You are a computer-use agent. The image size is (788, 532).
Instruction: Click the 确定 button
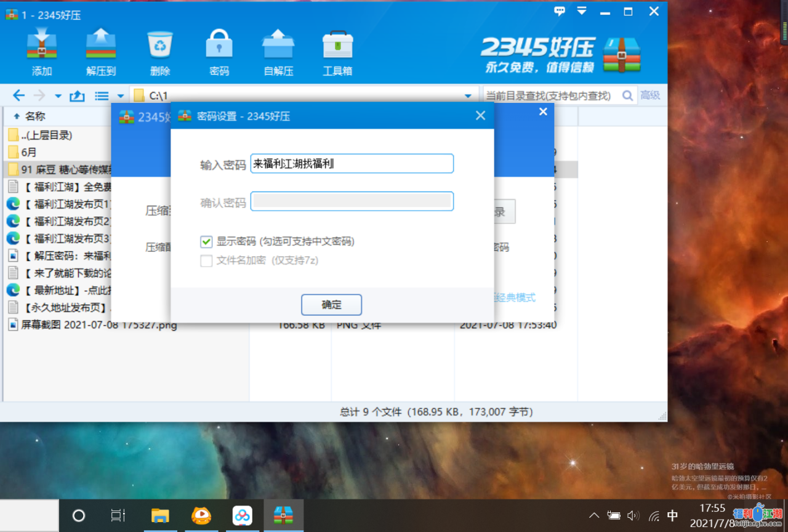click(331, 305)
